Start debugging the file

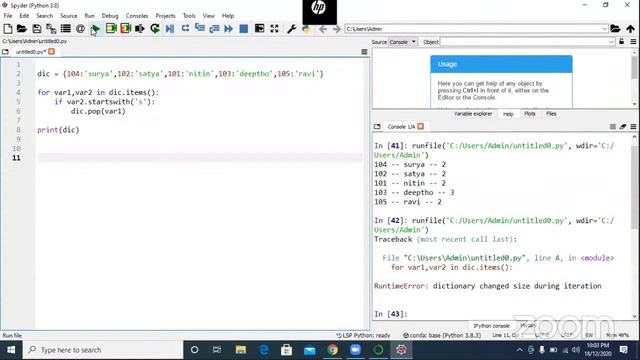(170, 29)
